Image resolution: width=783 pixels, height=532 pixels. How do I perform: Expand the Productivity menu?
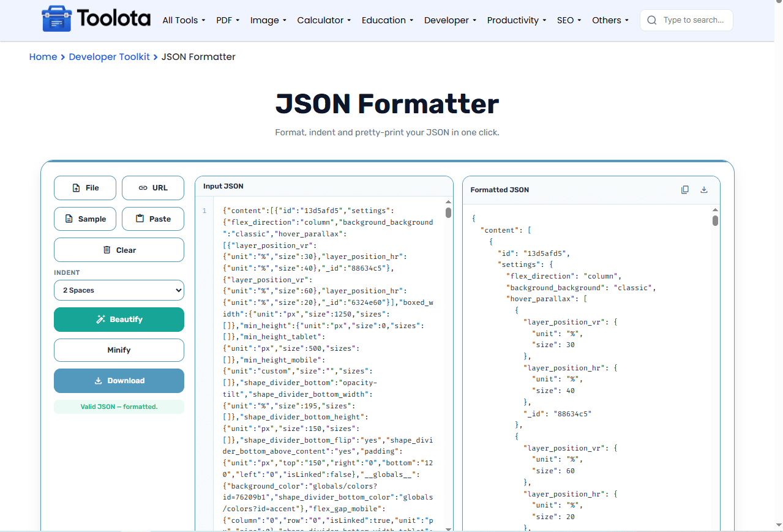tap(517, 20)
